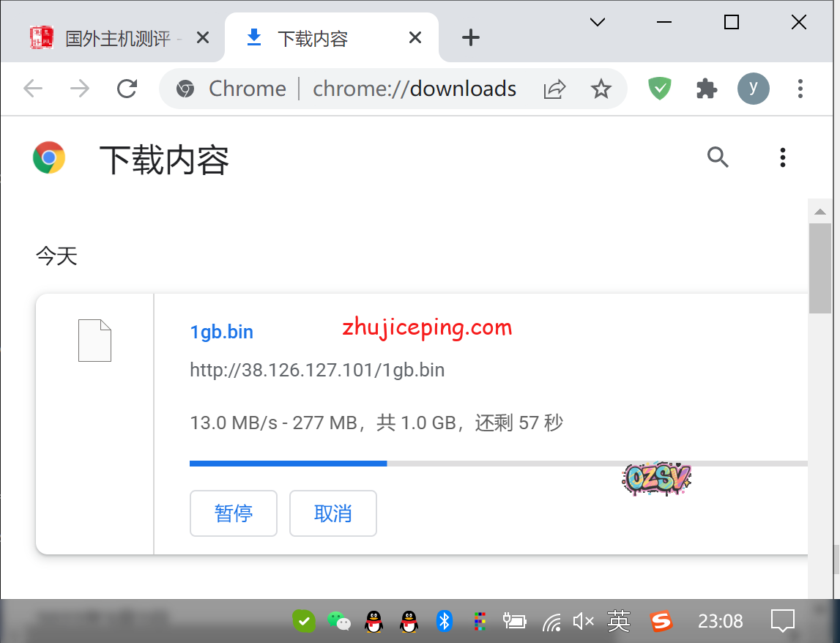Open WeChat from the system tray
Screen dimensions: 840x643
coord(338,621)
